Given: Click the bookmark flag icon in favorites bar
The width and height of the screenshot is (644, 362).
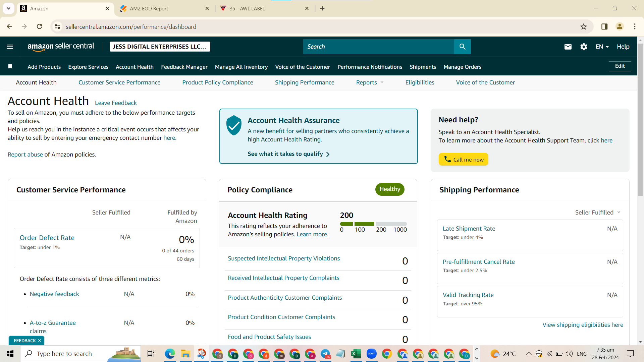Looking at the screenshot, I should [10, 66].
